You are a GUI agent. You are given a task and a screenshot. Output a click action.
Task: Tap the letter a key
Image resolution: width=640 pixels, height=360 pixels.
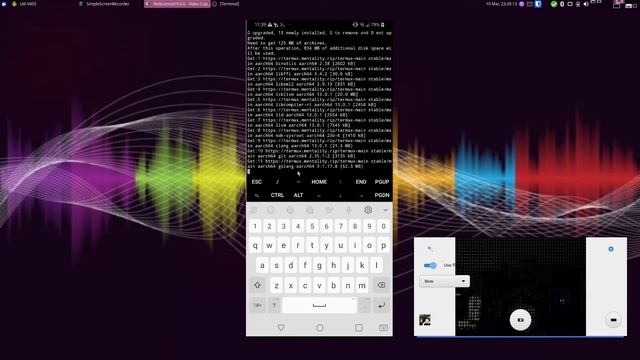pyautogui.click(x=262, y=265)
